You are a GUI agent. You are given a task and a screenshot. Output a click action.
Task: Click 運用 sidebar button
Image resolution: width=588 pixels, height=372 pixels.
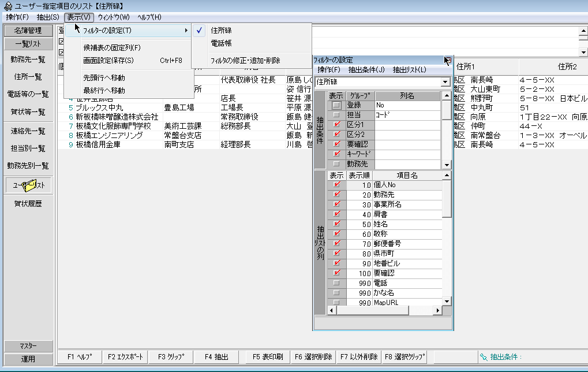28,359
